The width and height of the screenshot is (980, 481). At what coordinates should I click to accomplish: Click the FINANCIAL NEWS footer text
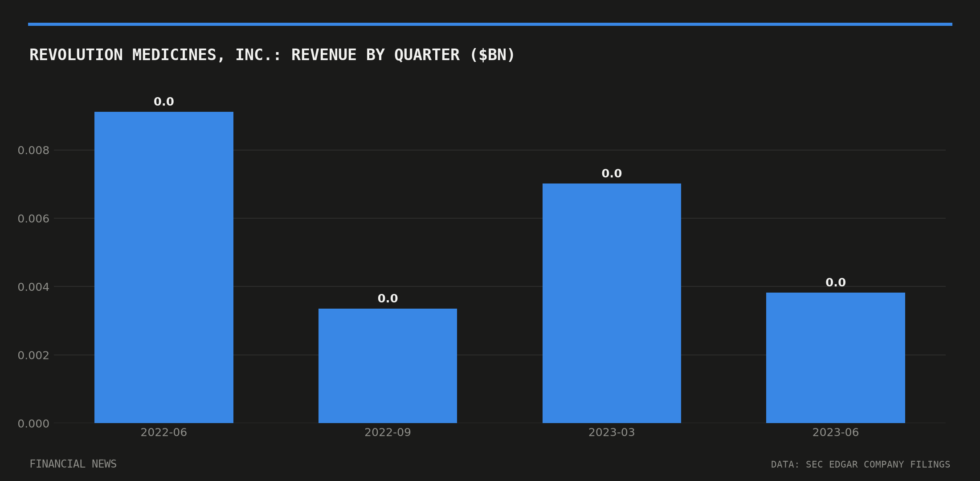pos(73,464)
